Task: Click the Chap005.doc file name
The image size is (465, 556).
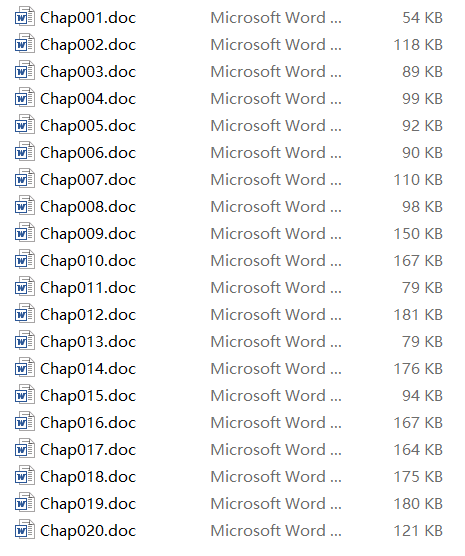Action: 88,126
